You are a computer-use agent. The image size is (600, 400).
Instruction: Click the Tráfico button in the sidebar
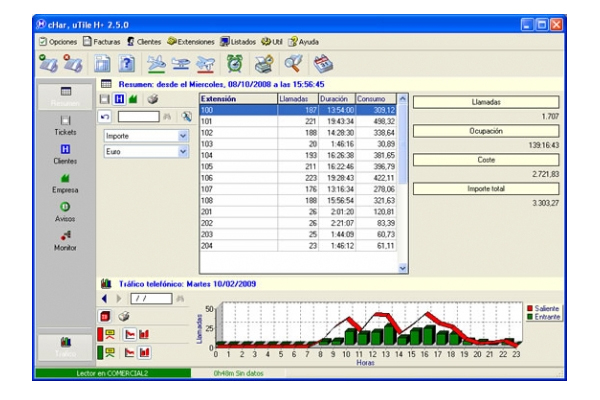click(65, 347)
